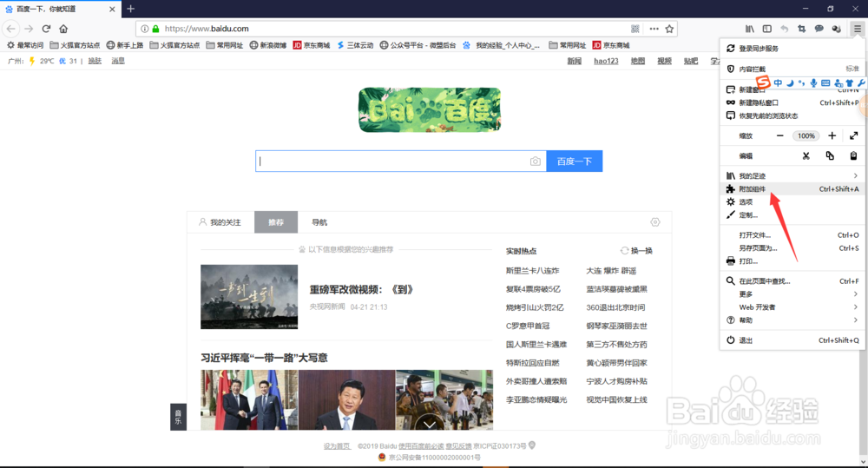Open the Library toolbar icon
Screen dimensions: 868x468
[x=750, y=29]
